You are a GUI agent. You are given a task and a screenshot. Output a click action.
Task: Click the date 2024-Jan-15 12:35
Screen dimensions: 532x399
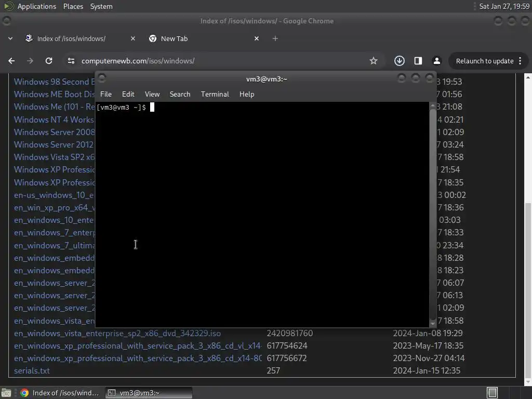[x=427, y=370]
